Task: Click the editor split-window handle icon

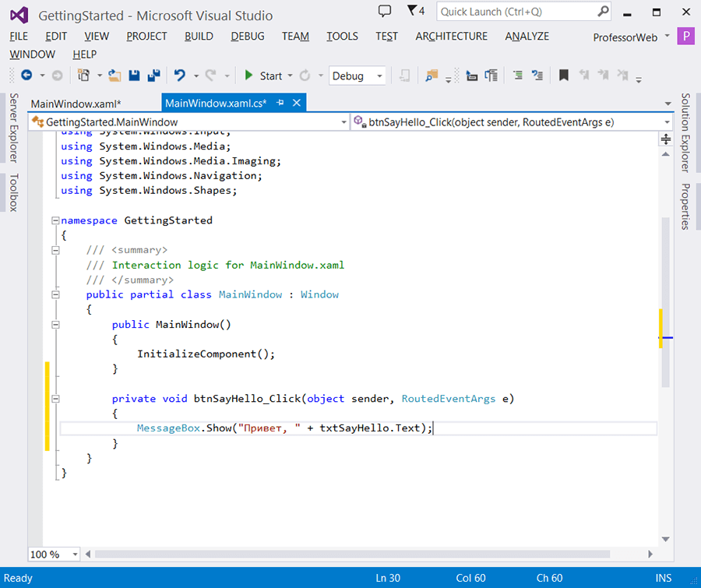Action: 666,139
